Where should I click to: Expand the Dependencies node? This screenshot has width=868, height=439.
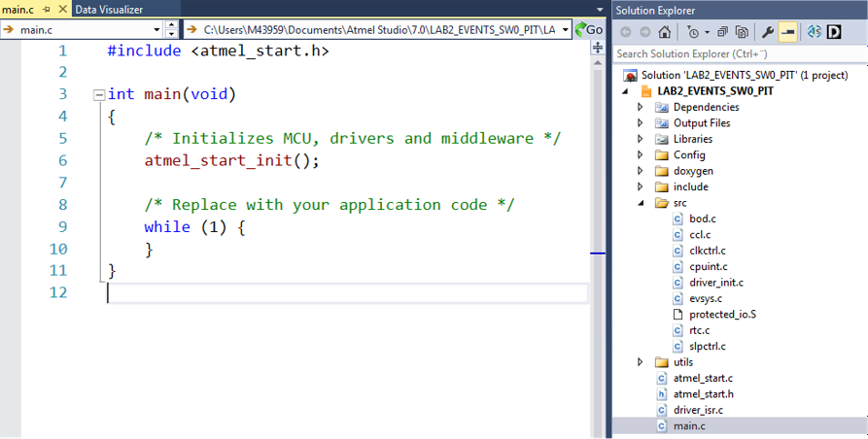point(640,107)
